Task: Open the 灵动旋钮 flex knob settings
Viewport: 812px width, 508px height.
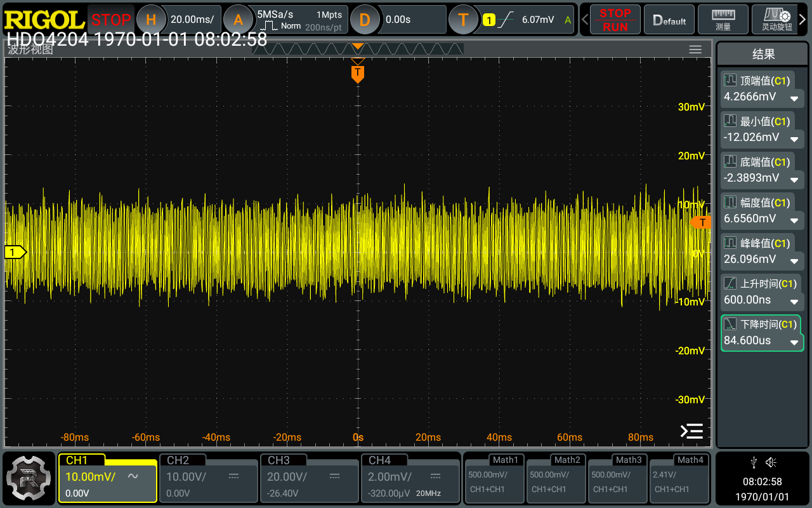Action: [x=776, y=20]
